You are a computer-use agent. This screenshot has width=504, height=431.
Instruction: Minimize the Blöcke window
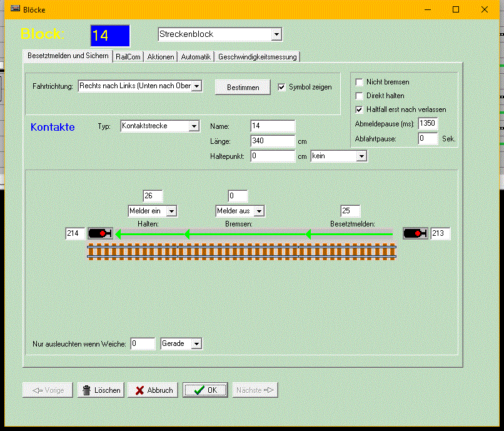tap(428, 9)
